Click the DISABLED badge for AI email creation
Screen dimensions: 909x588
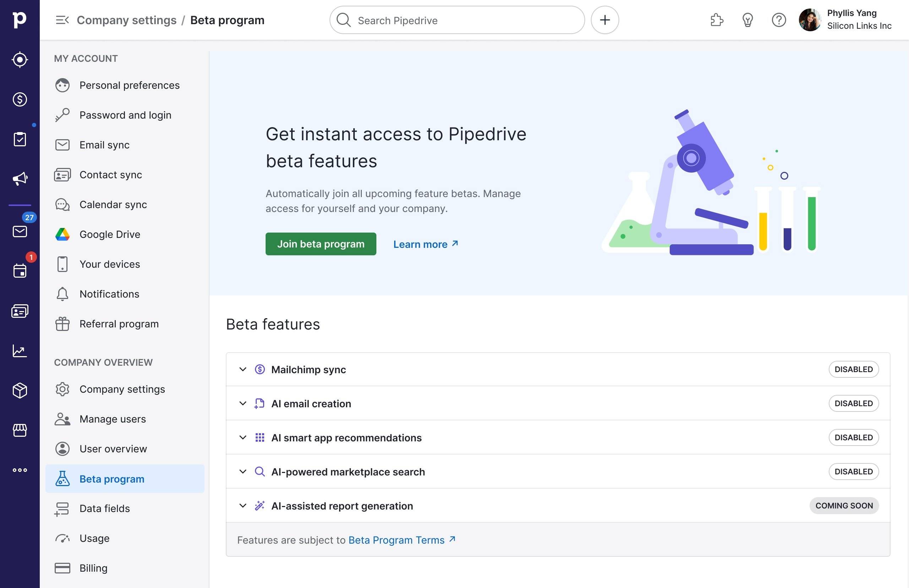coord(853,404)
